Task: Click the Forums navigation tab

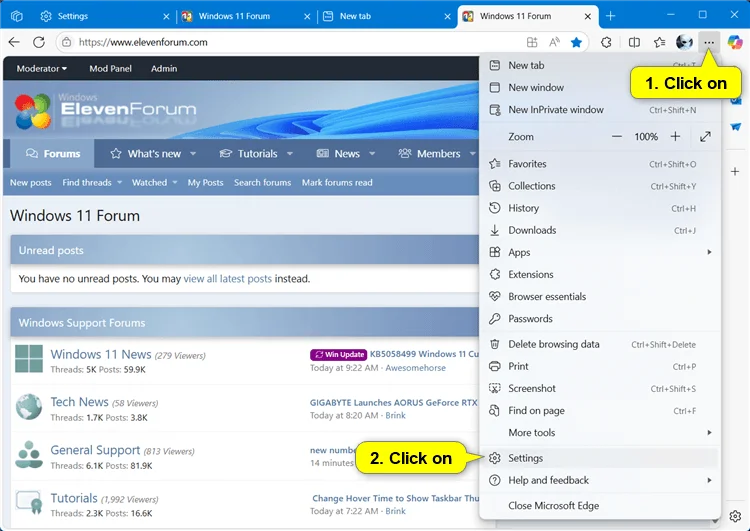Action: [x=53, y=154]
